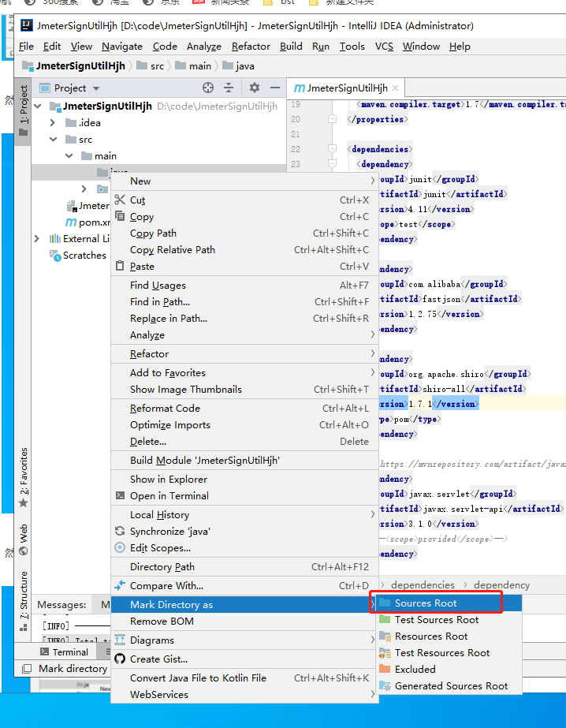Click the Sources Root blue folder icon
Screen dimensions: 566x728
[x=385, y=603]
